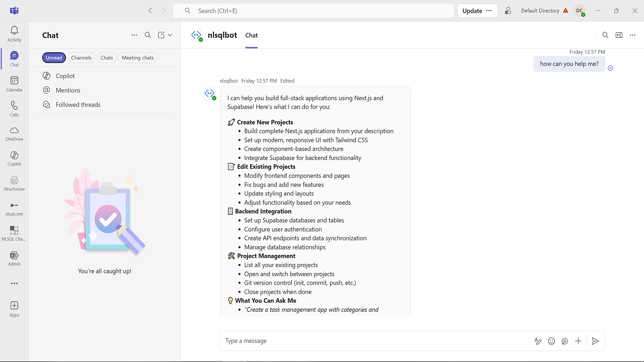The width and height of the screenshot is (644, 362).
Task: Click the Default Directory alert warning icon
Action: (566, 11)
